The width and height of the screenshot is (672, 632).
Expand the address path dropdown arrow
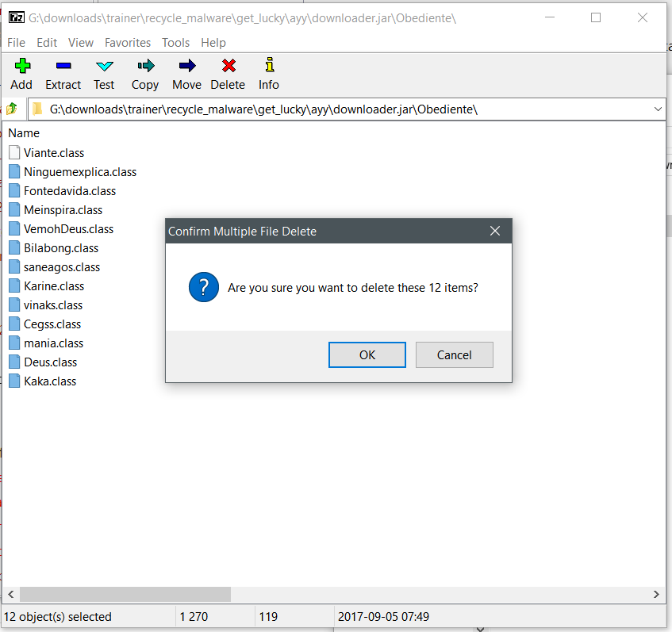(x=658, y=109)
